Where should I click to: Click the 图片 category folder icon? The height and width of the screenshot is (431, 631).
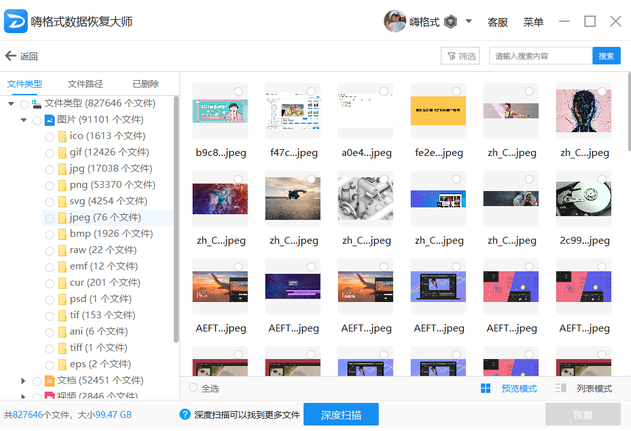(x=49, y=120)
